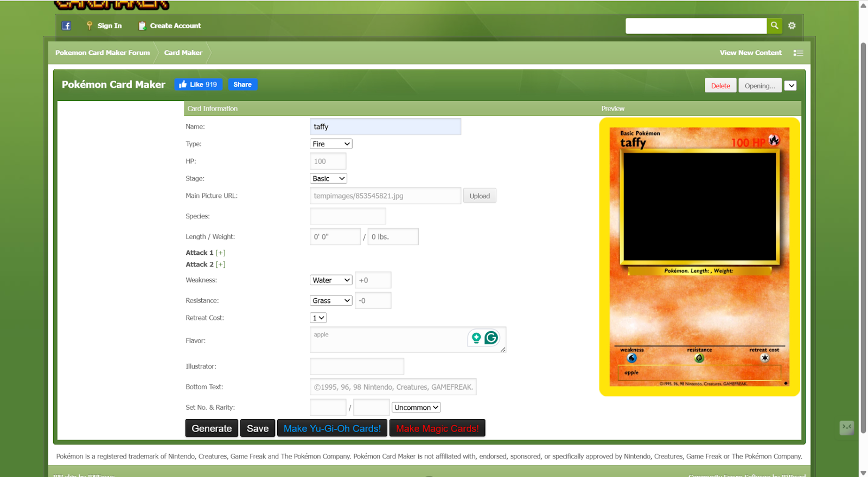Open the Retreat Cost dropdown

click(x=318, y=318)
